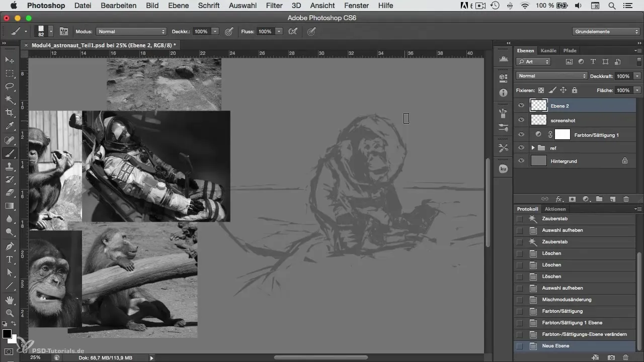This screenshot has width=644, height=362.
Task: Select the Zoom tool
Action: pos(9,313)
